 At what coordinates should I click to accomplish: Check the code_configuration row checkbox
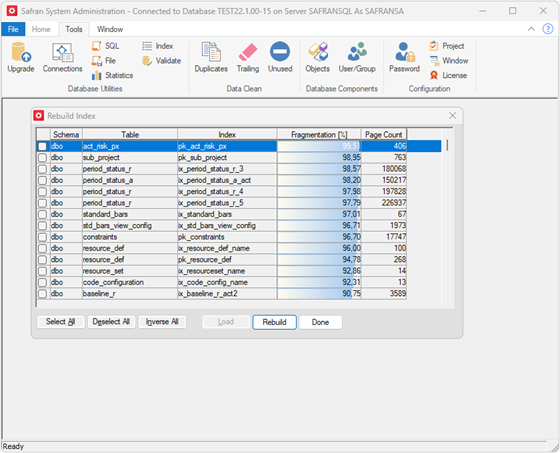pos(42,282)
